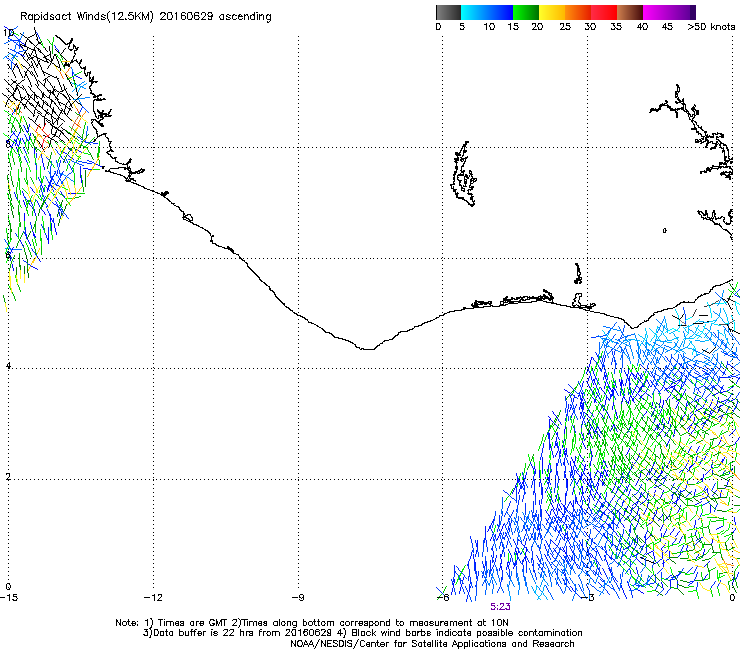
Task: Click the purple "5:23" time label
Action: [500, 607]
